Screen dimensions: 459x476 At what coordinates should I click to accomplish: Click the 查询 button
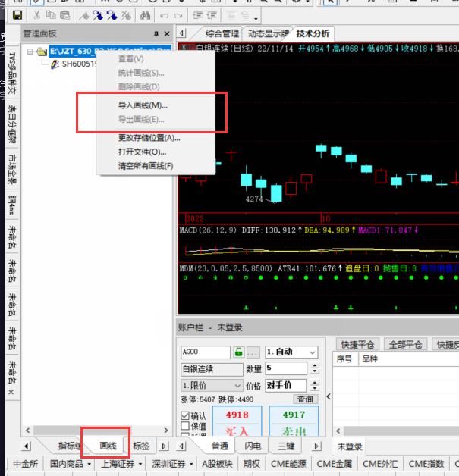305,399
